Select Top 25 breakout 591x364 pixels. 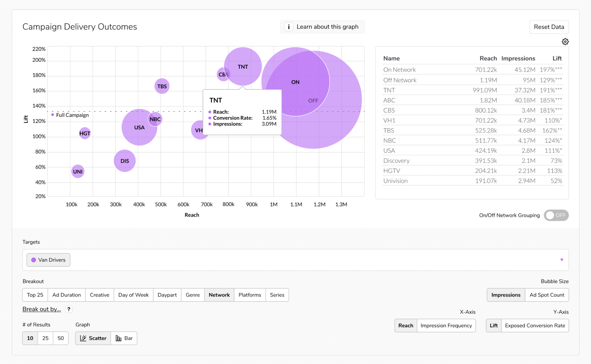click(35, 295)
